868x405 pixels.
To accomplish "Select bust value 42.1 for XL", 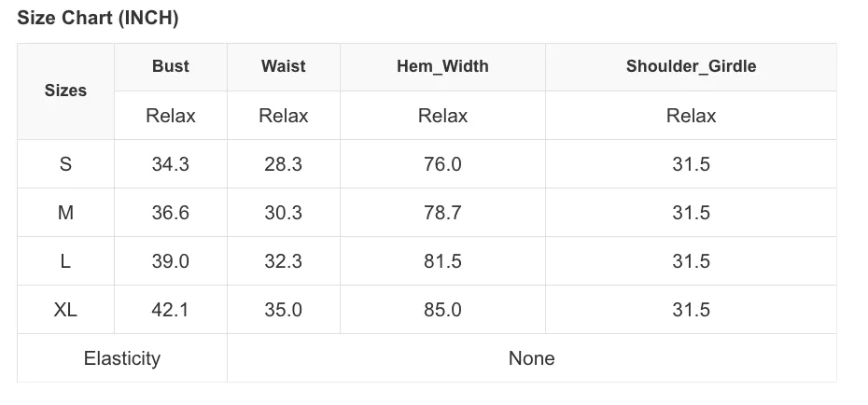I will [171, 310].
